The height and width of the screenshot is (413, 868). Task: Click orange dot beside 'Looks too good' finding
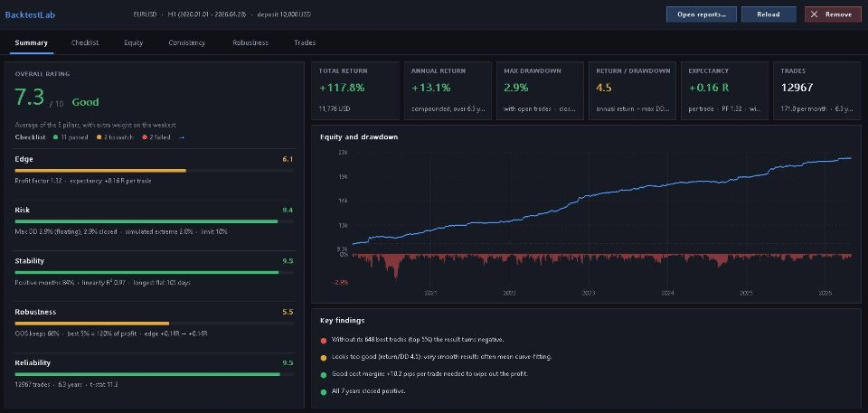[324, 357]
